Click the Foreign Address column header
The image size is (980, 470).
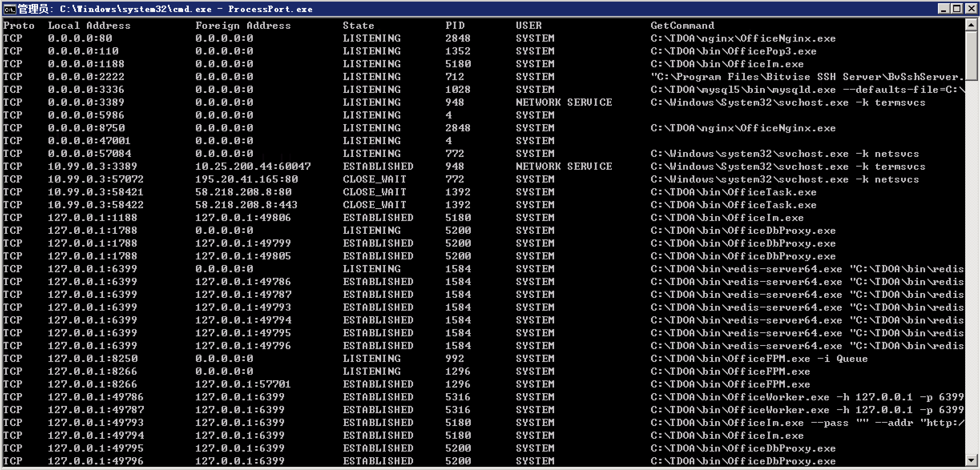(x=243, y=26)
